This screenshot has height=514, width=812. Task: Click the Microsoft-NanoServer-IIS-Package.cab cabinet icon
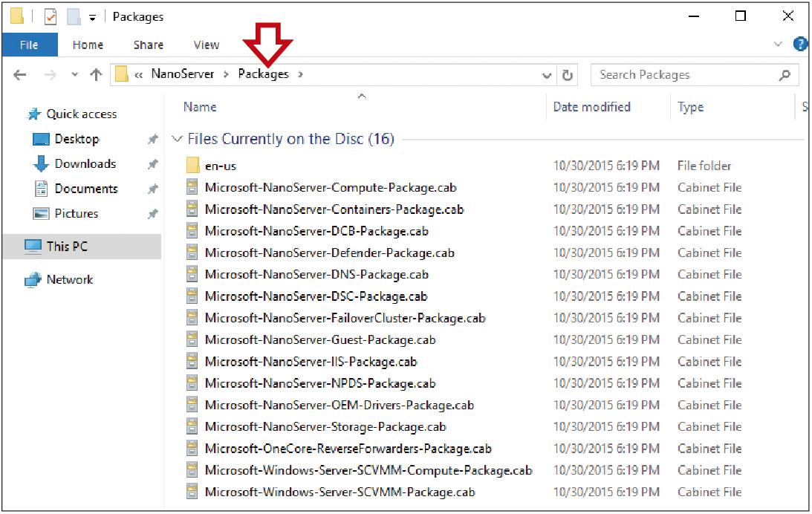coord(192,361)
